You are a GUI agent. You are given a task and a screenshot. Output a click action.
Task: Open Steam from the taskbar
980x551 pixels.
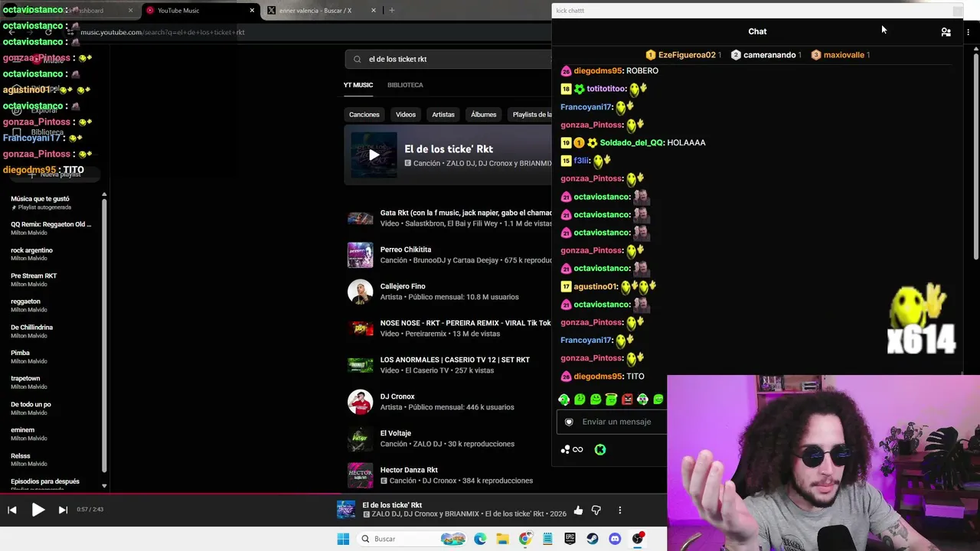(x=593, y=539)
